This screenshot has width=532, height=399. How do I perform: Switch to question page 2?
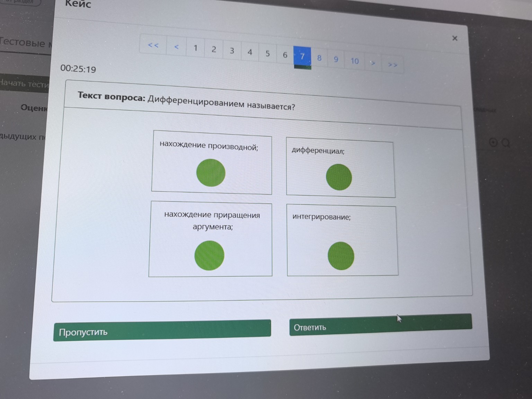[214, 50]
